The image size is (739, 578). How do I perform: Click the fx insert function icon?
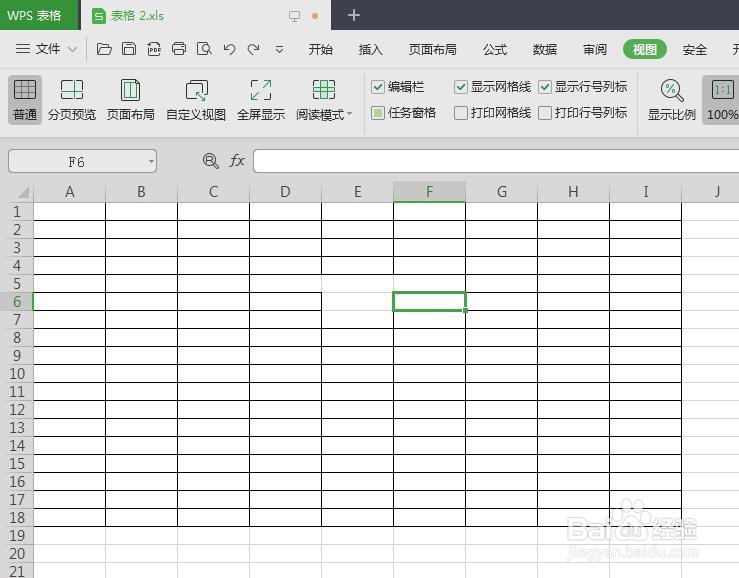tap(237, 161)
